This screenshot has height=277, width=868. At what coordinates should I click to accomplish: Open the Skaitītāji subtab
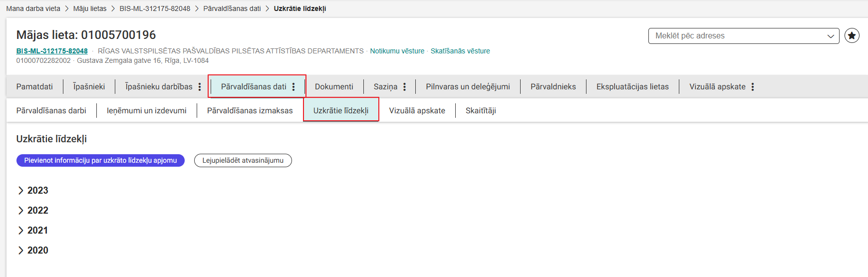481,111
